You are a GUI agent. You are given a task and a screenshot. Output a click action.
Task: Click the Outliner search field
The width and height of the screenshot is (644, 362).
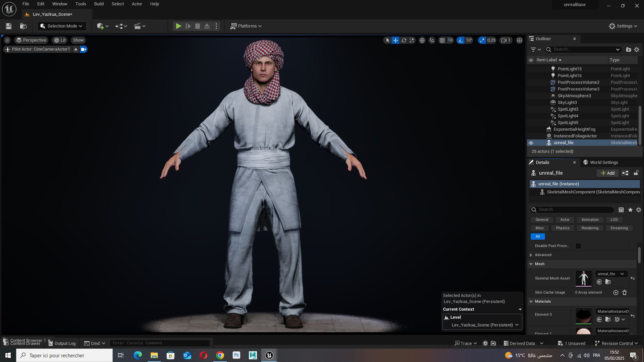pos(583,50)
